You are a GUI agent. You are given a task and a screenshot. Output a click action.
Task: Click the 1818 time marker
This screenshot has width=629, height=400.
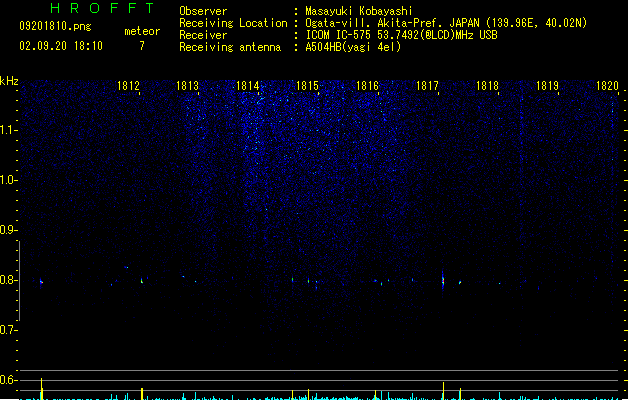coord(487,86)
